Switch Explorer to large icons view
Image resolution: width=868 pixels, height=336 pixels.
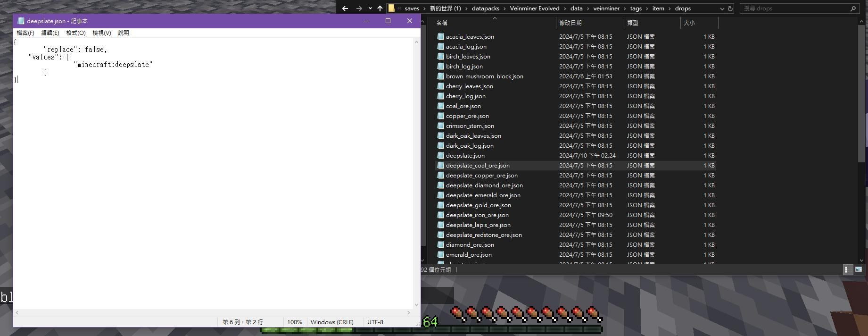coord(858,269)
